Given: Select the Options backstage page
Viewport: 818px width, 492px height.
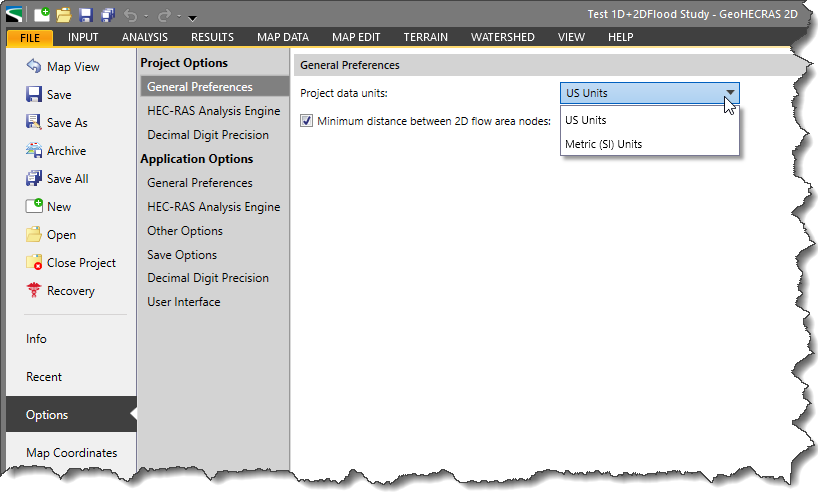Looking at the screenshot, I should coord(71,415).
